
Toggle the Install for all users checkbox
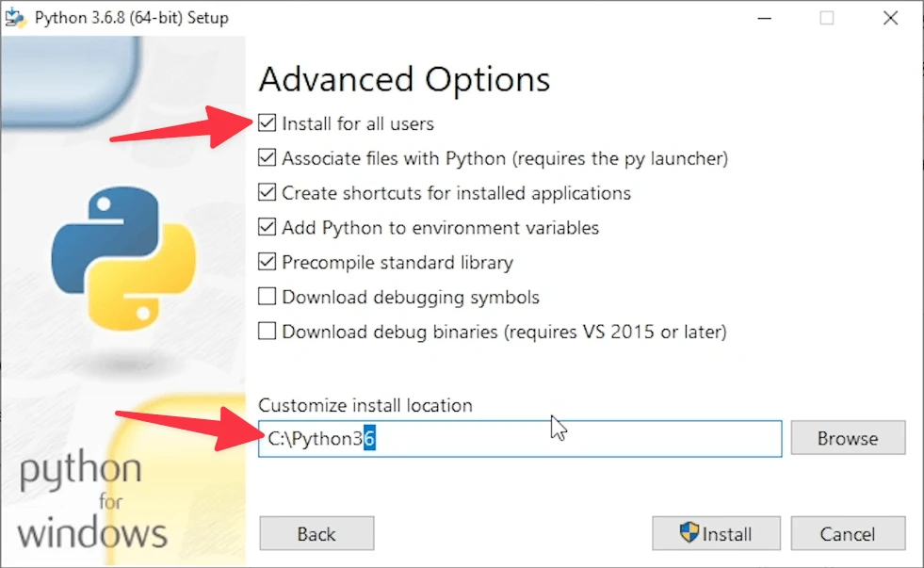(267, 123)
